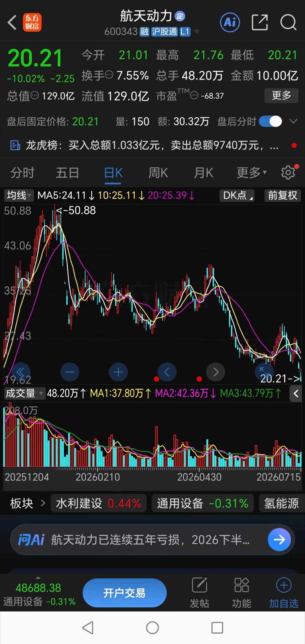Open 前复权 adjustment selector
The height and width of the screenshot is (644, 305).
[282, 195]
